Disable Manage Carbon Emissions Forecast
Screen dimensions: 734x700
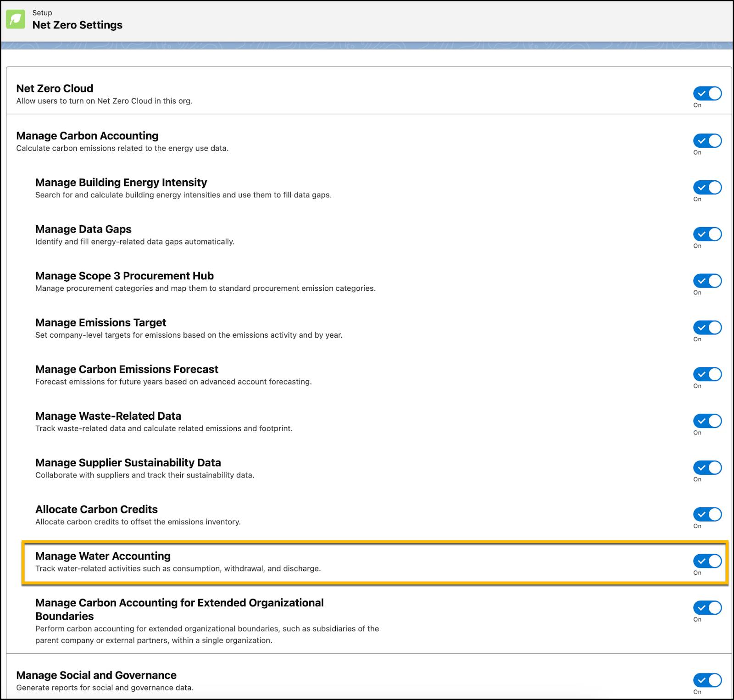(707, 374)
